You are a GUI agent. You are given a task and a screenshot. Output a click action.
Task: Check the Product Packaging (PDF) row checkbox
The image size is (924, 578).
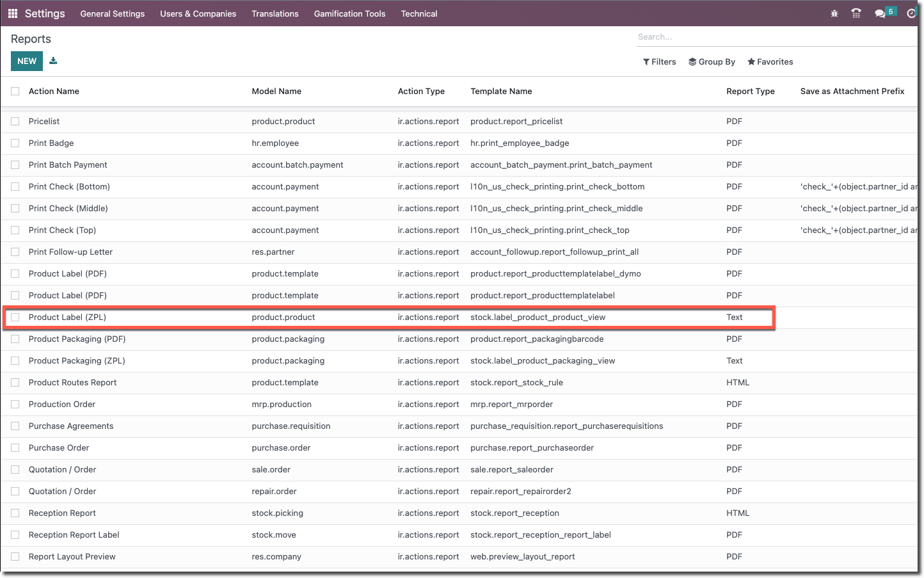click(x=15, y=339)
